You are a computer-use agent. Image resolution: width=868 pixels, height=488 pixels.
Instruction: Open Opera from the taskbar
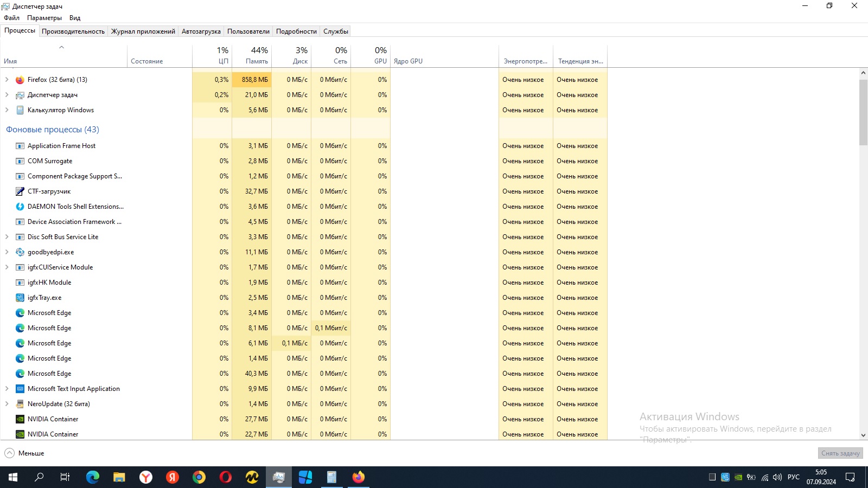[x=226, y=477]
